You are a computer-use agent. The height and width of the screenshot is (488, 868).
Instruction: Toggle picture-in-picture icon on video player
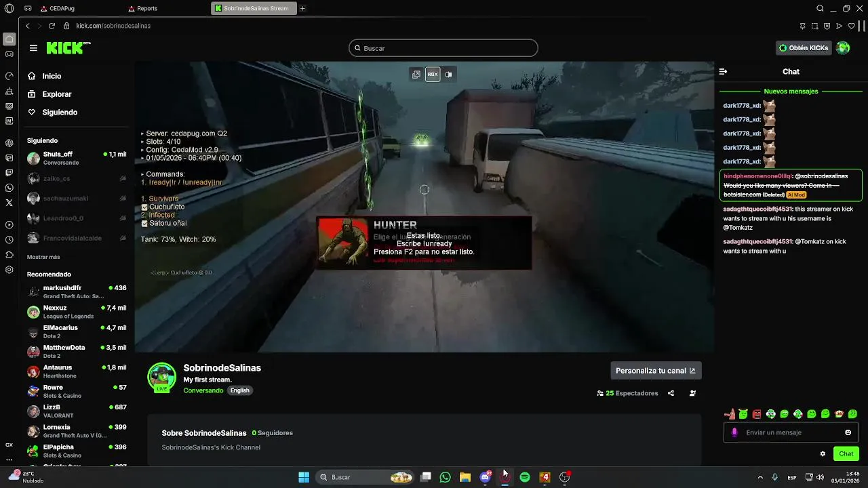(x=416, y=74)
